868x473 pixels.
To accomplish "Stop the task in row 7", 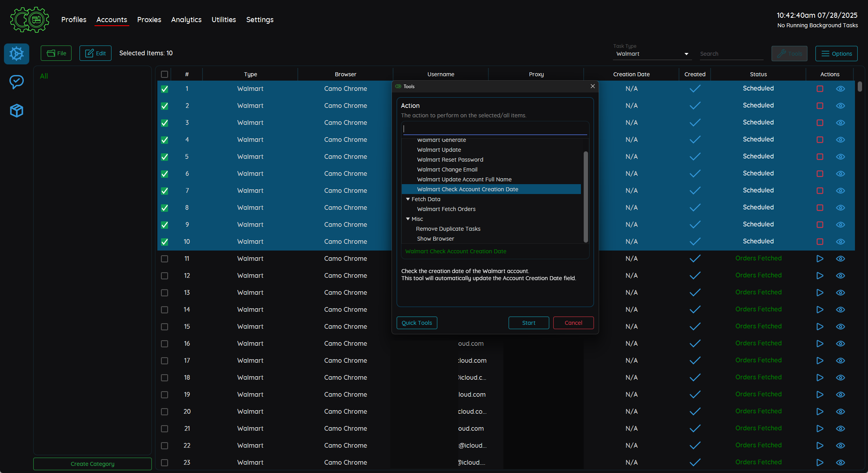I will 820,191.
